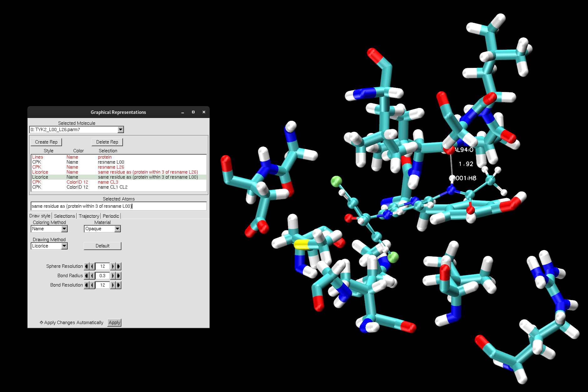Reset values with the Default button
The height and width of the screenshot is (392, 588).
102,246
